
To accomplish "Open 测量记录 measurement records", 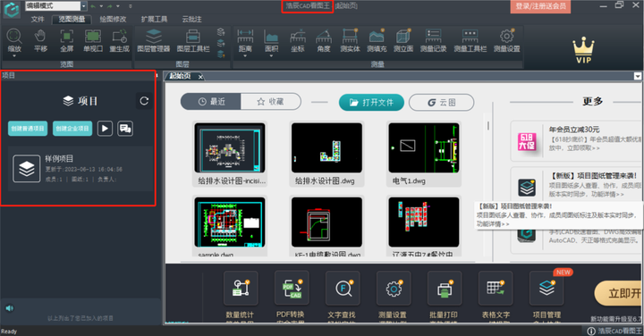I will point(433,40).
